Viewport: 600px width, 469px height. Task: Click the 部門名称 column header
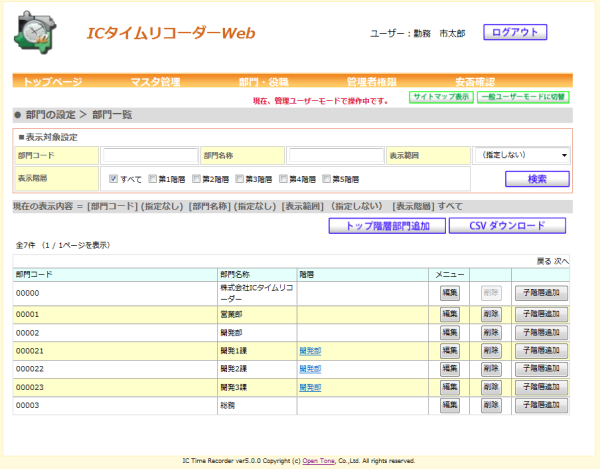point(257,275)
